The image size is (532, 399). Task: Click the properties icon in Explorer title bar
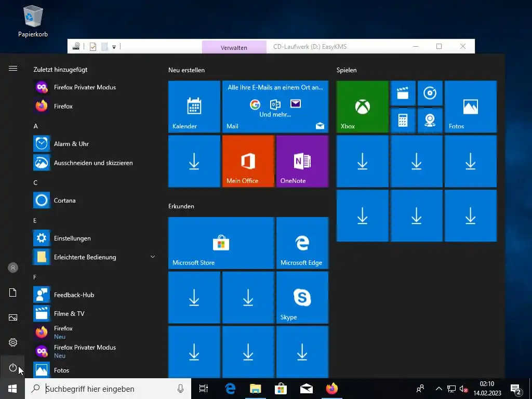pos(93,47)
